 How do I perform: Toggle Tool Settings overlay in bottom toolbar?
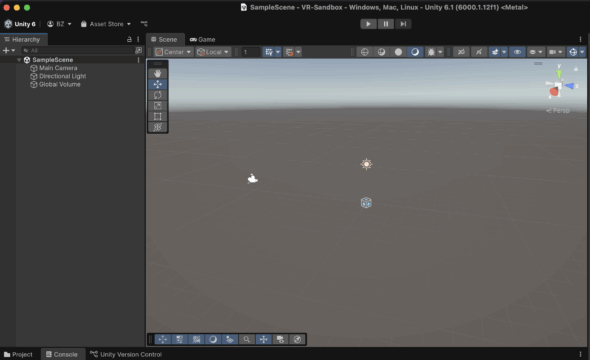click(179, 339)
